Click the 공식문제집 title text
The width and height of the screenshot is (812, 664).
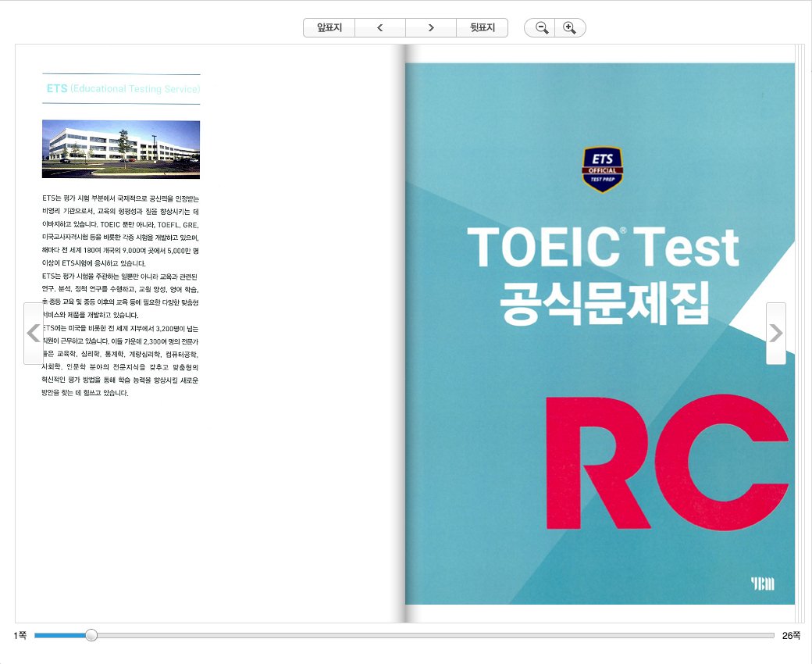click(x=604, y=304)
